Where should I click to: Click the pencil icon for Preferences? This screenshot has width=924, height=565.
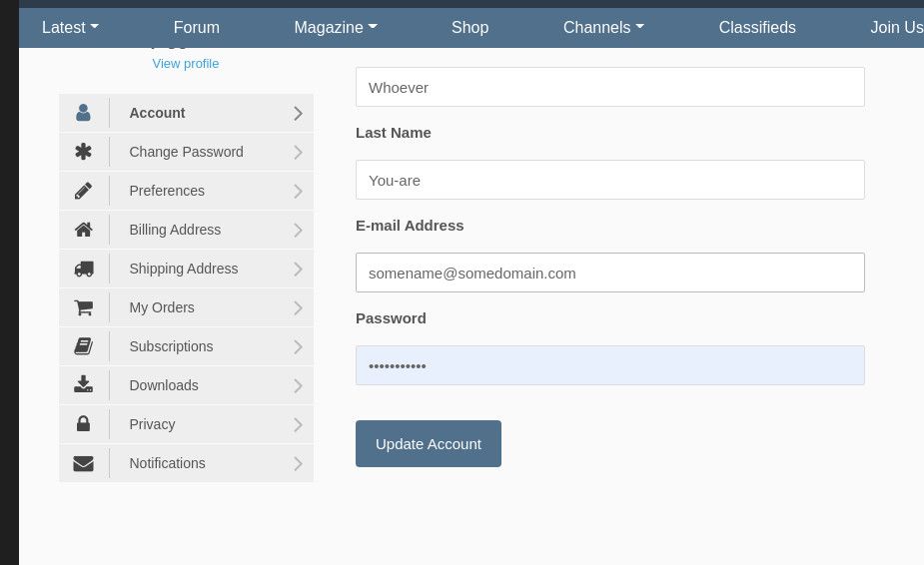(84, 191)
